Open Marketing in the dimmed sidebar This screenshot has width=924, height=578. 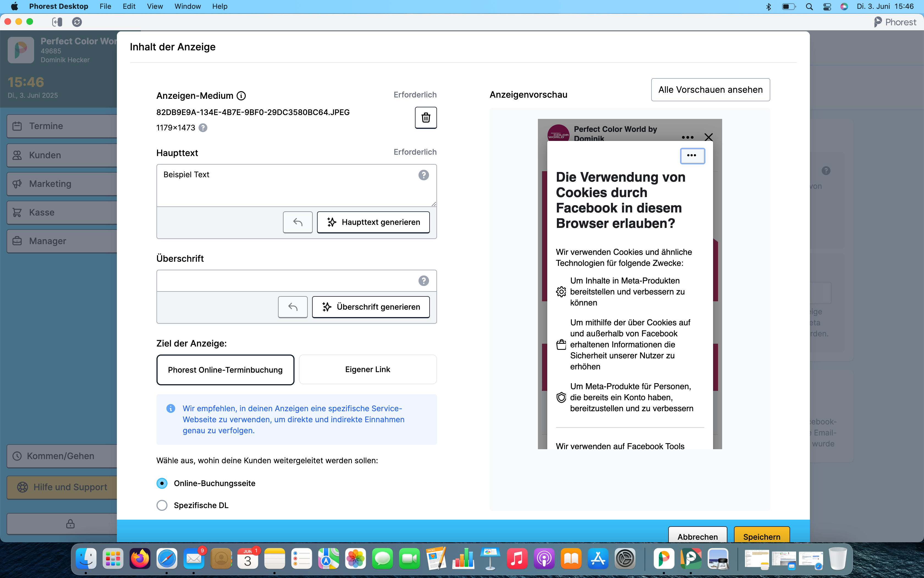(62, 184)
